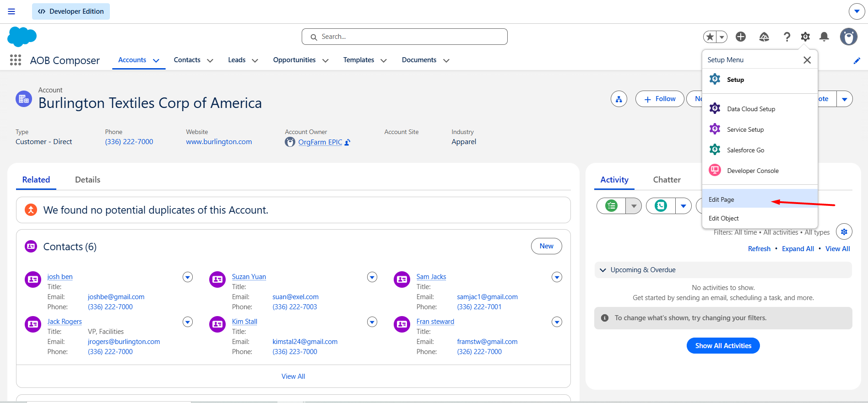
Task: Expand the Accounts tab dropdown chevron
Action: click(156, 60)
